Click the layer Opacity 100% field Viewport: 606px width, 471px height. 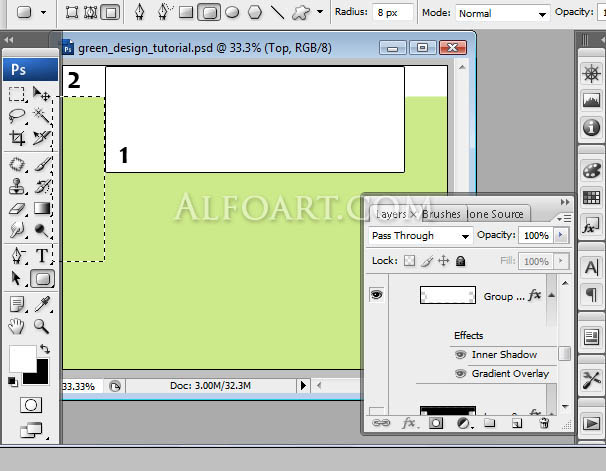[x=536, y=235]
